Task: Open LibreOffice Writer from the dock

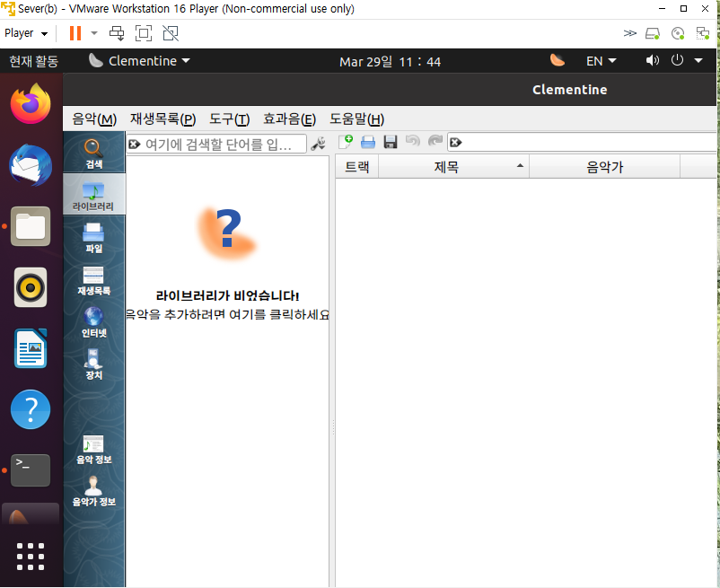Action: (31, 348)
